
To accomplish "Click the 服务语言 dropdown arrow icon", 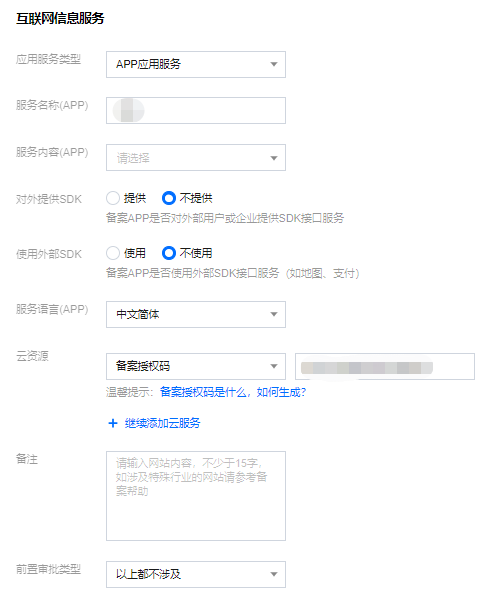I will 274,314.
